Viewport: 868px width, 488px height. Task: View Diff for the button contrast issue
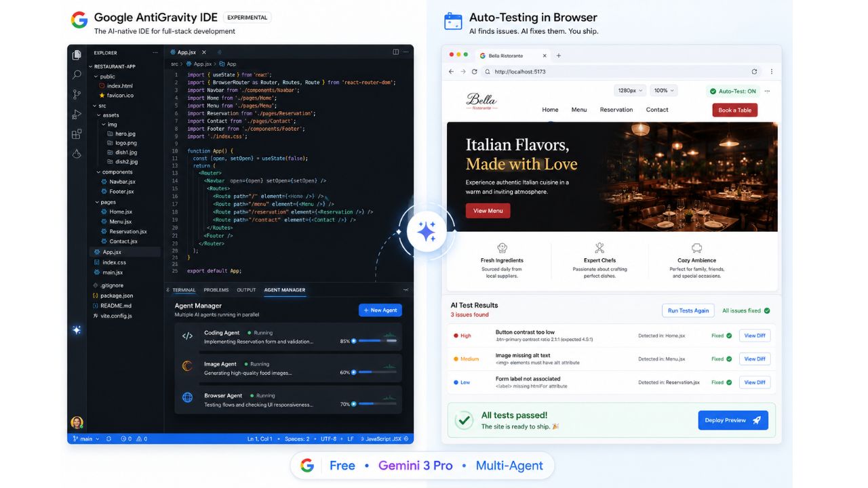[x=755, y=335]
